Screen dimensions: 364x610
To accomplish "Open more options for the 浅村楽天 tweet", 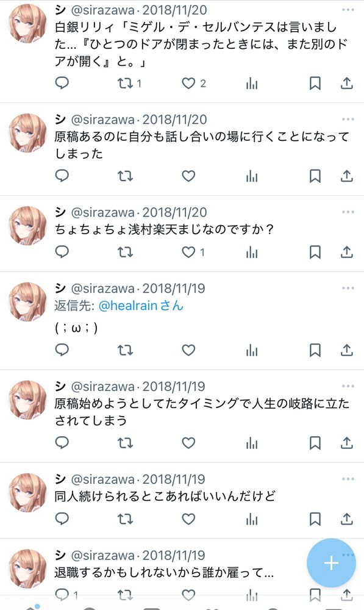I will click(348, 212).
